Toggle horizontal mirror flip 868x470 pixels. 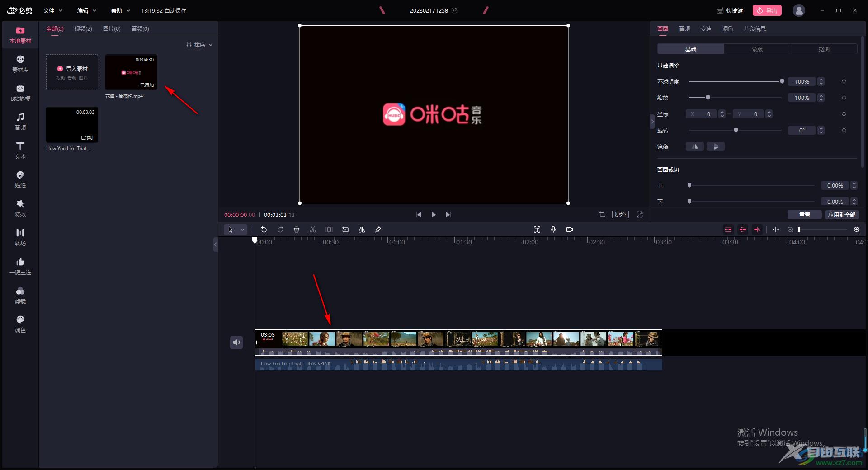coord(695,146)
